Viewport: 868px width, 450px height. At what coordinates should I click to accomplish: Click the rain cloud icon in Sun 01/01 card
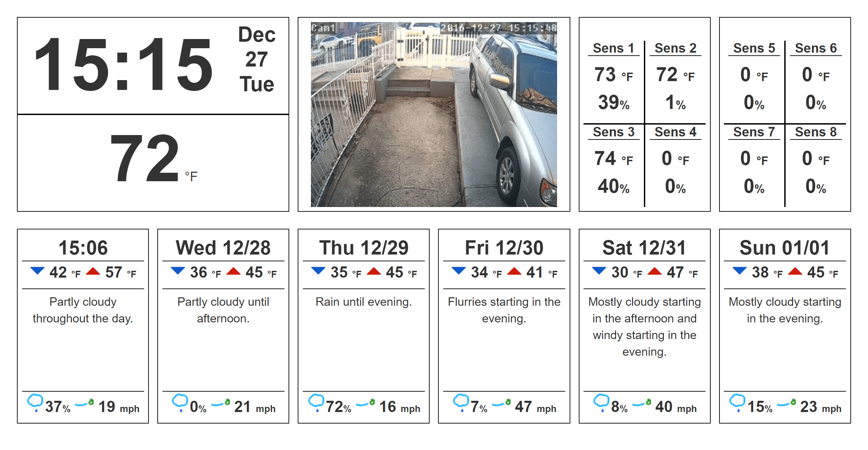coord(737,403)
